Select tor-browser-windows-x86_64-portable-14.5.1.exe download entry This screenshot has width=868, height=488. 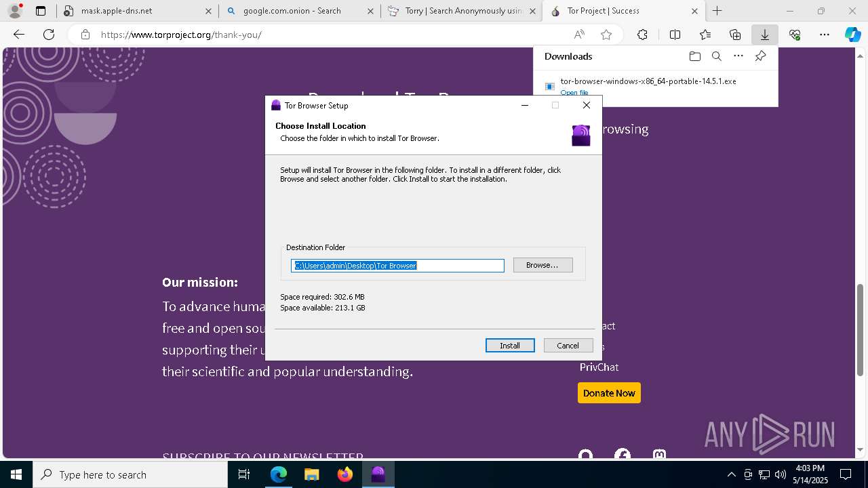click(648, 81)
